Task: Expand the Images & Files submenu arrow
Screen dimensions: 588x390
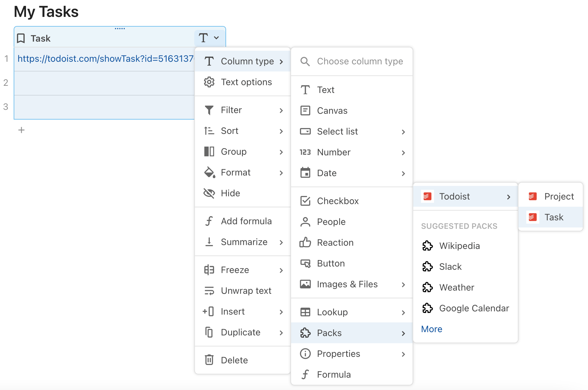Action: coord(403,285)
